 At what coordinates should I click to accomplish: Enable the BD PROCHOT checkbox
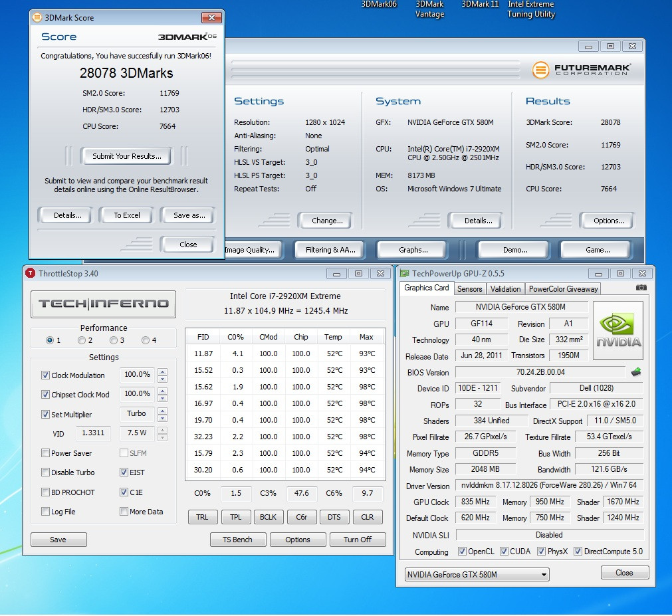pos(45,492)
